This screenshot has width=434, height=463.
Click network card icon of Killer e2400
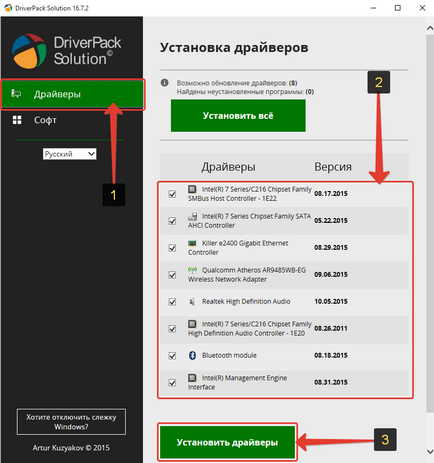click(x=192, y=243)
